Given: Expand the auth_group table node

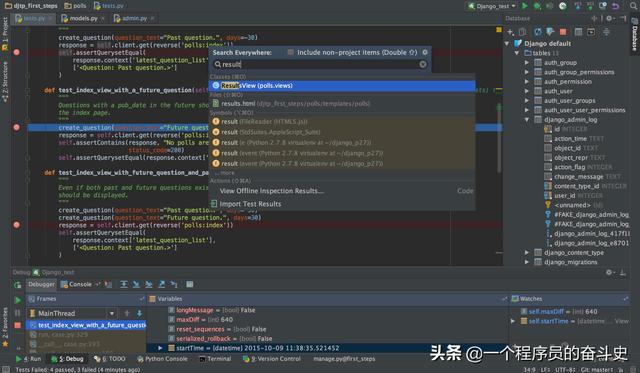Looking at the screenshot, I should point(527,62).
